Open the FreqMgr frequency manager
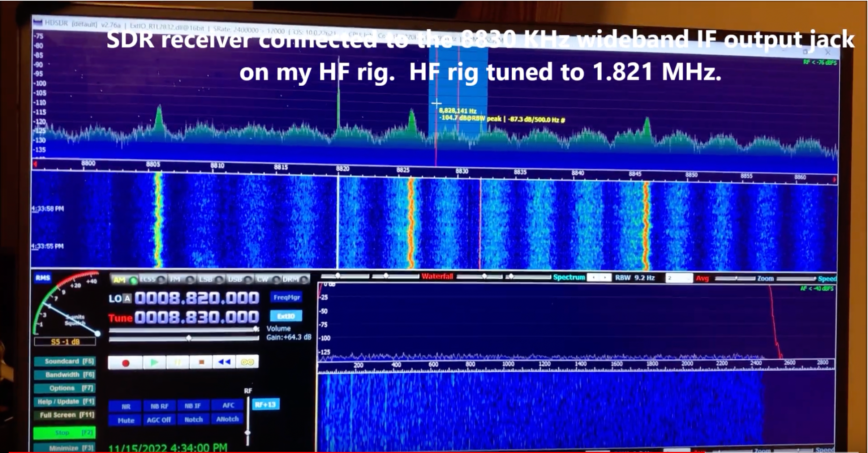This screenshot has width=868, height=453. coord(287,298)
